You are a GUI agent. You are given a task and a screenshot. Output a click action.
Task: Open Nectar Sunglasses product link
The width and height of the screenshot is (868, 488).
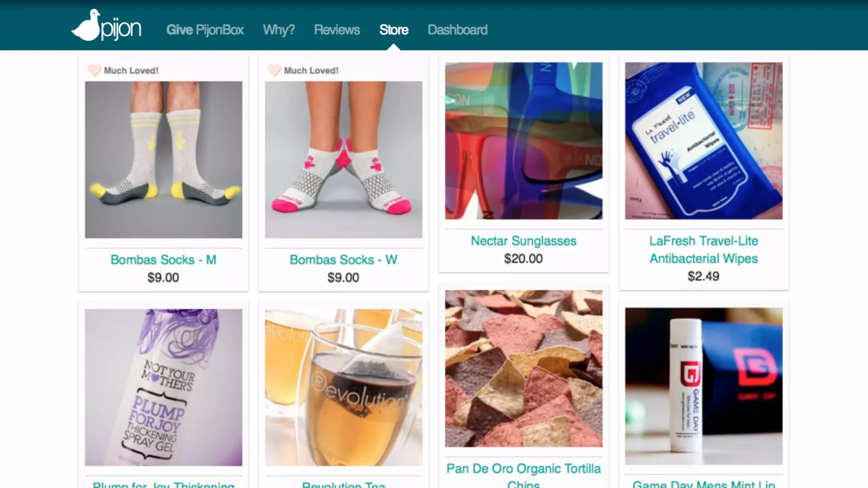pos(523,241)
